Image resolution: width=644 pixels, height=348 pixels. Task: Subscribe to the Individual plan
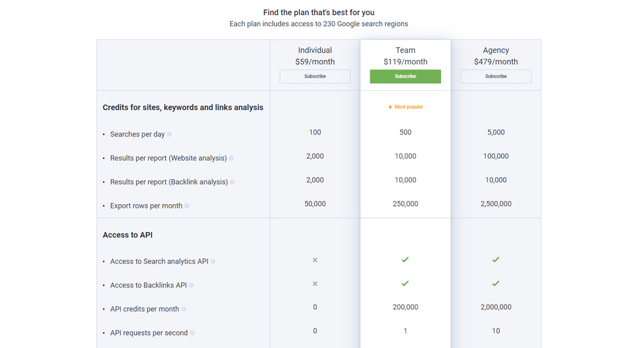pyautogui.click(x=315, y=76)
